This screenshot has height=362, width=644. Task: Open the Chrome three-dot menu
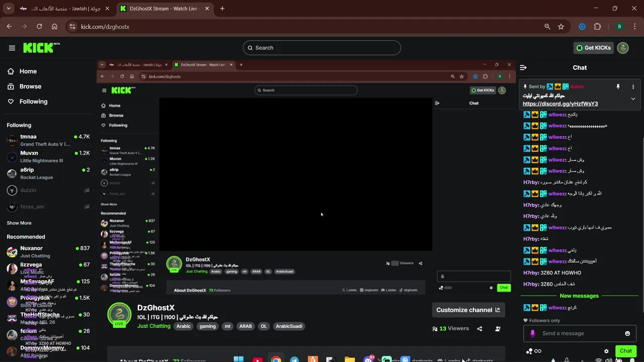point(634,27)
